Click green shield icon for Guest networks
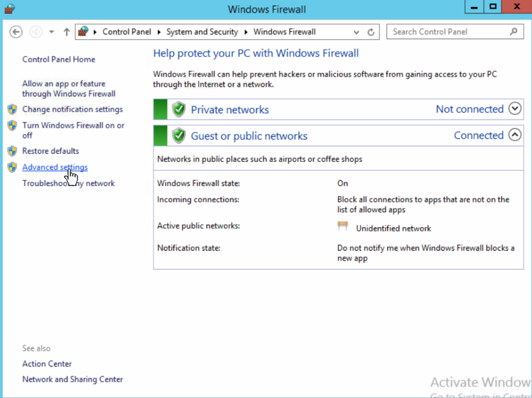This screenshot has height=398, width=532. [x=179, y=136]
